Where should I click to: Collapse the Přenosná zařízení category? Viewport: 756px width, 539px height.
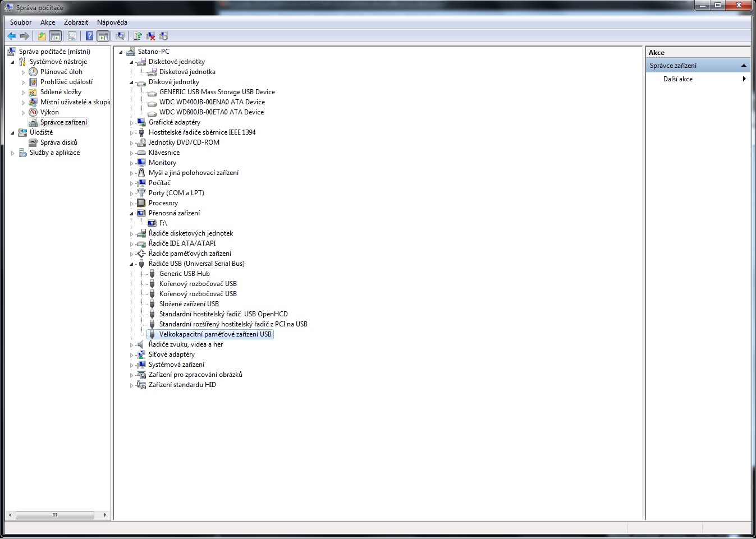pos(132,214)
